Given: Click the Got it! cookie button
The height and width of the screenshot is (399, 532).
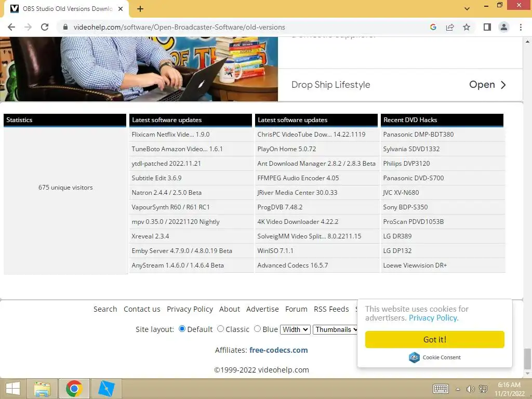Looking at the screenshot, I should pyautogui.click(x=435, y=339).
